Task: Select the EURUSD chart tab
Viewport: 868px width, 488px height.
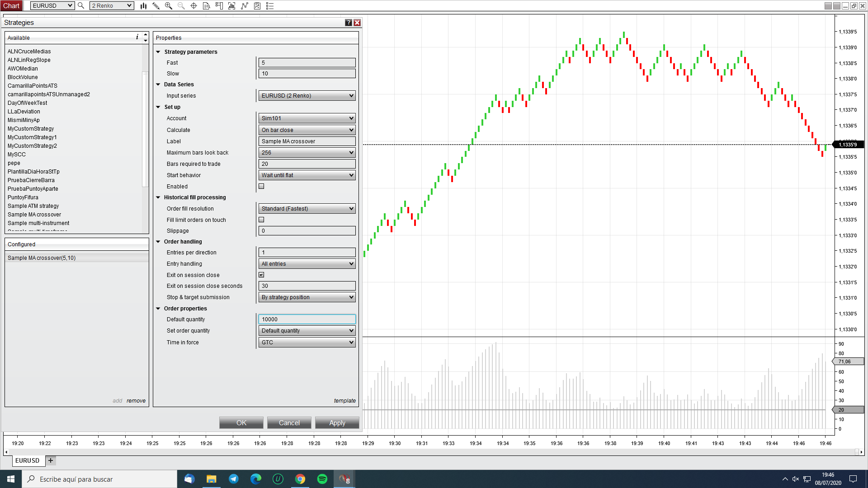Action: coord(27,460)
